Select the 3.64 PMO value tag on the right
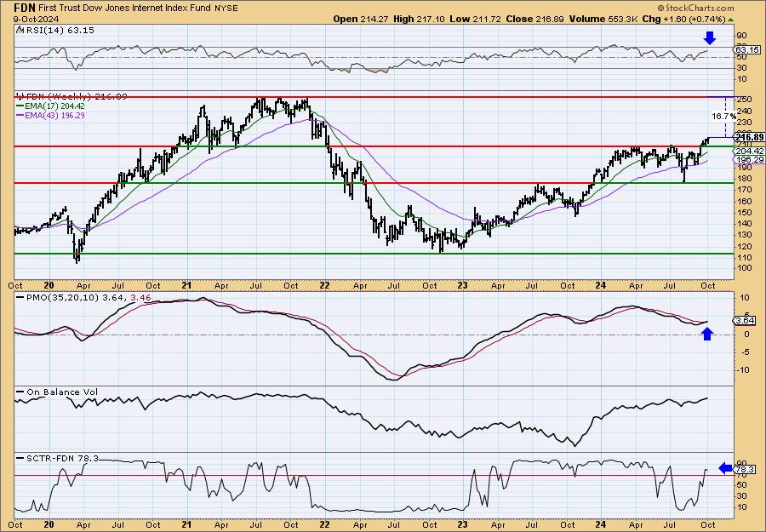766x532 pixels. 745,320
